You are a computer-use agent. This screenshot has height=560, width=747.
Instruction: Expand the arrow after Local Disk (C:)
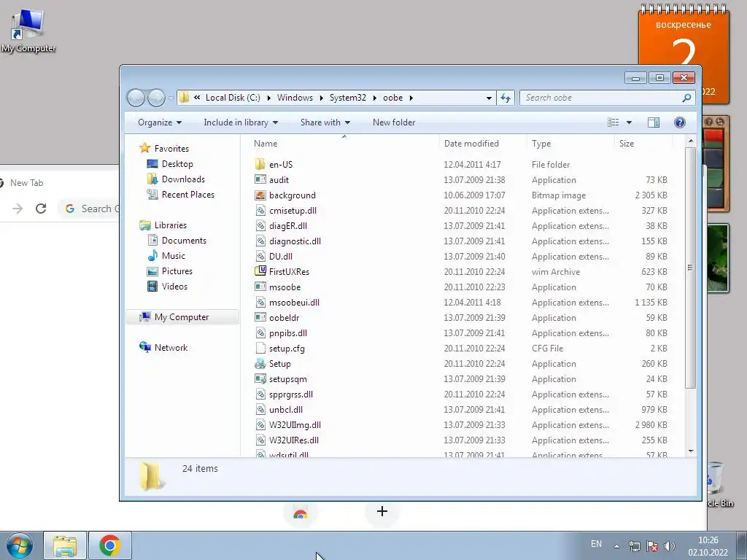268,98
